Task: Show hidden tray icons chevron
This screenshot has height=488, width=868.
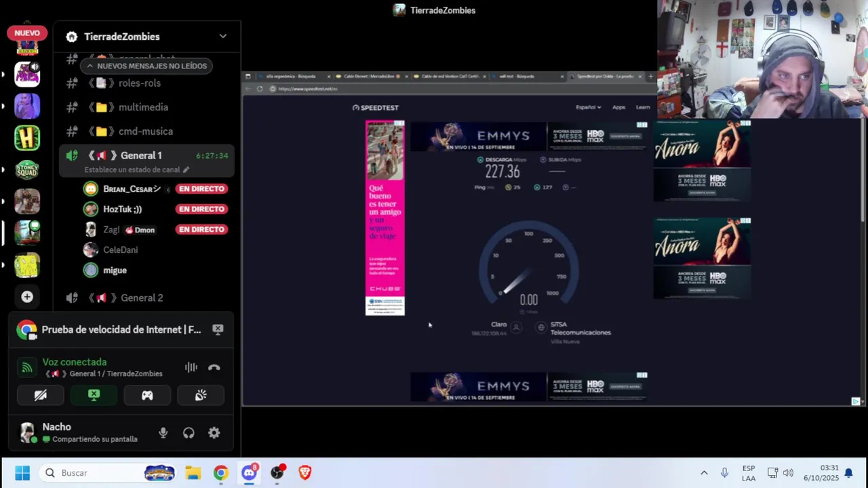Action: (704, 472)
